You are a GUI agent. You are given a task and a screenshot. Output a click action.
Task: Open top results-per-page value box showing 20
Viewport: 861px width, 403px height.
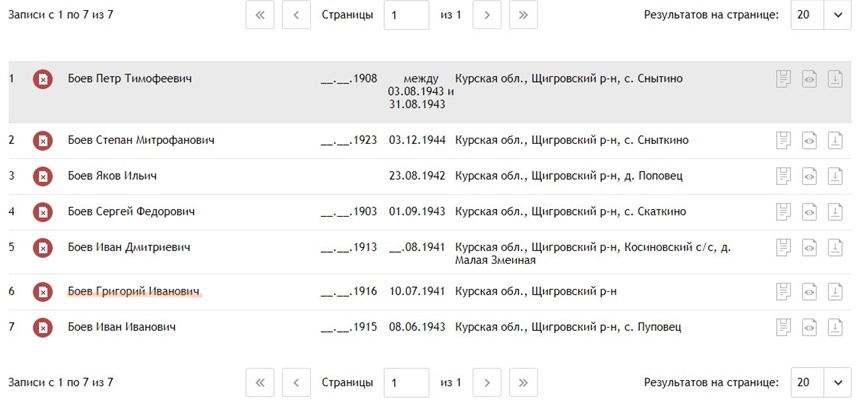(x=807, y=15)
